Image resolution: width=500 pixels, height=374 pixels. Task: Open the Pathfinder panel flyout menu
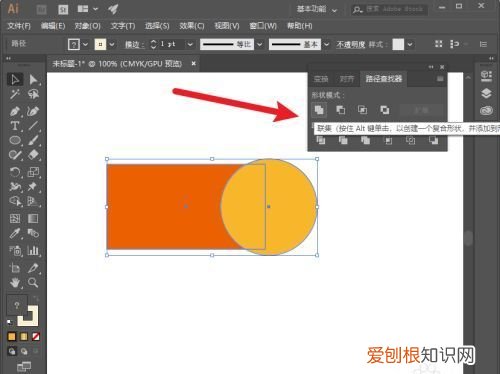(x=440, y=79)
